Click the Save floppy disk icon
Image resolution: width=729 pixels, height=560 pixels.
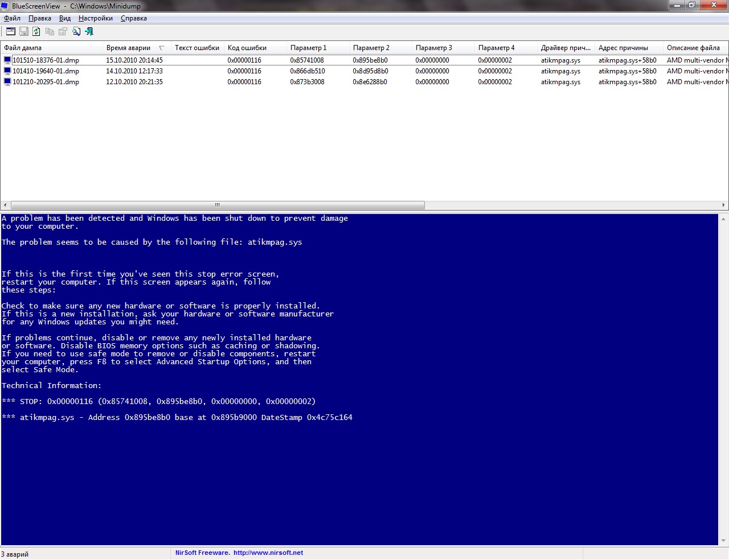(x=24, y=32)
